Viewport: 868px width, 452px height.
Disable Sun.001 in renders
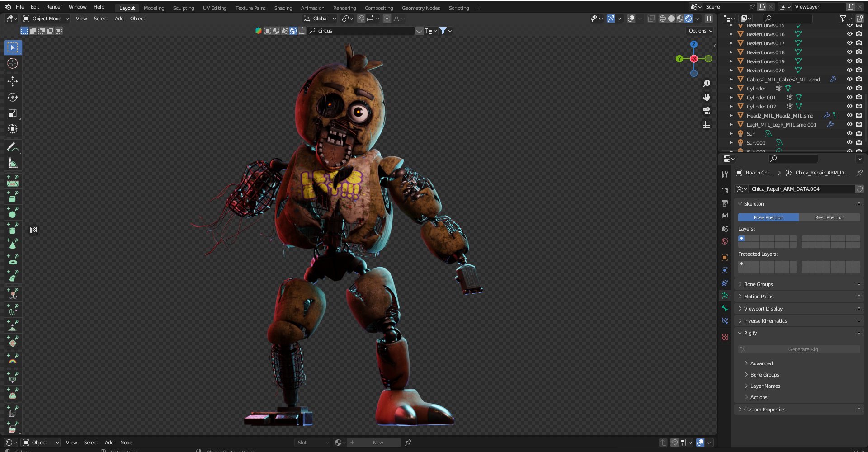[x=859, y=142]
